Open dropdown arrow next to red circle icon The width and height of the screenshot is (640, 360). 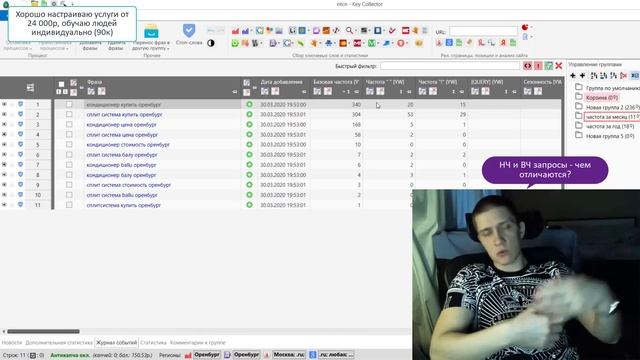pyautogui.click(x=531, y=27)
